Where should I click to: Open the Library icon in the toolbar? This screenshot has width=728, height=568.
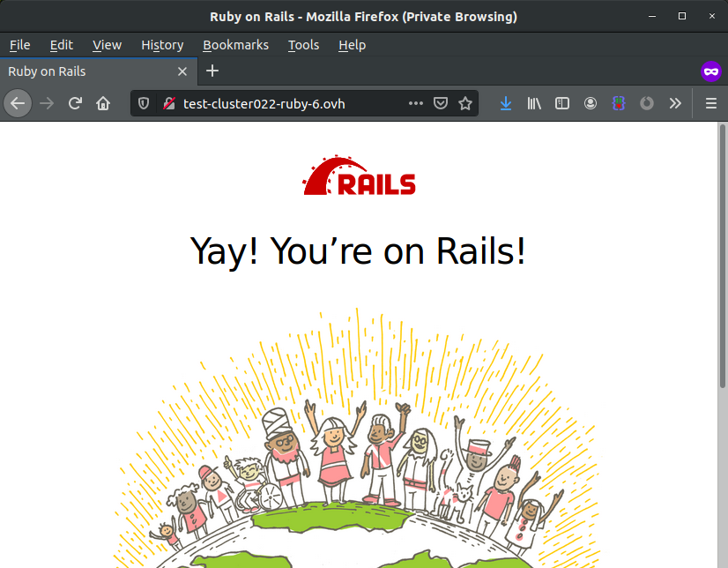click(533, 103)
